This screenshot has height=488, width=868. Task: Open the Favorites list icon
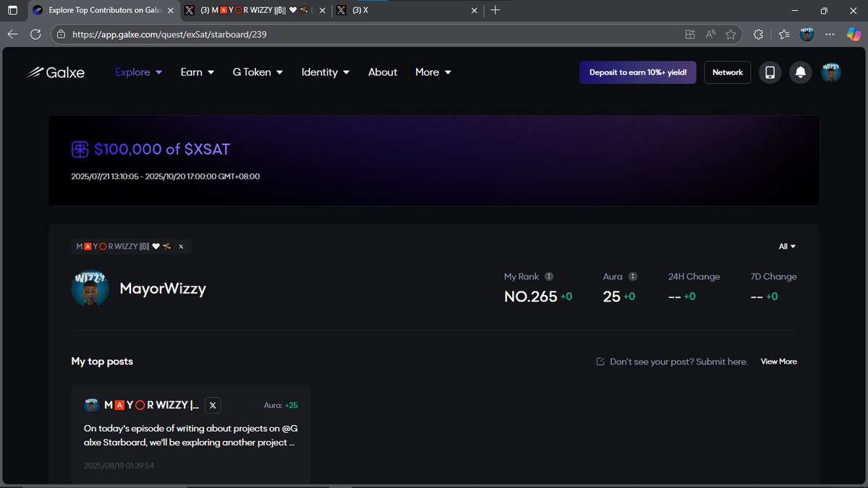pyautogui.click(x=784, y=34)
